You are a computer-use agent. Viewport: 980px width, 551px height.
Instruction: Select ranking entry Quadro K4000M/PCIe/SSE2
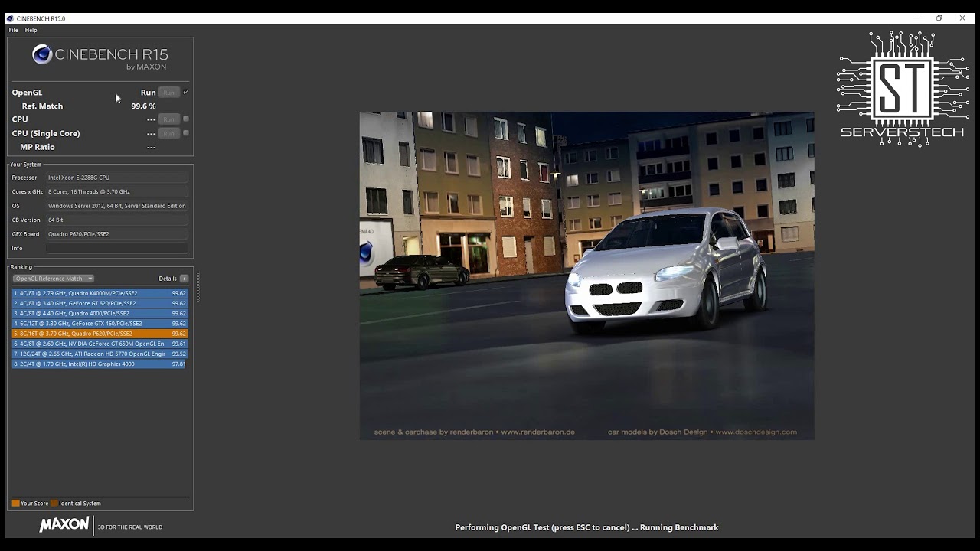click(x=100, y=293)
